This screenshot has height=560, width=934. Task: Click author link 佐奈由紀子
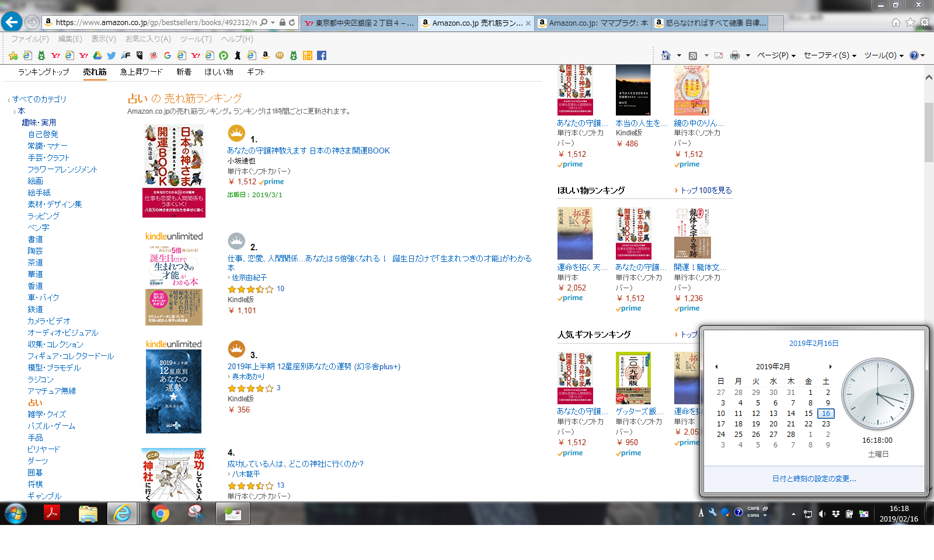pos(249,278)
